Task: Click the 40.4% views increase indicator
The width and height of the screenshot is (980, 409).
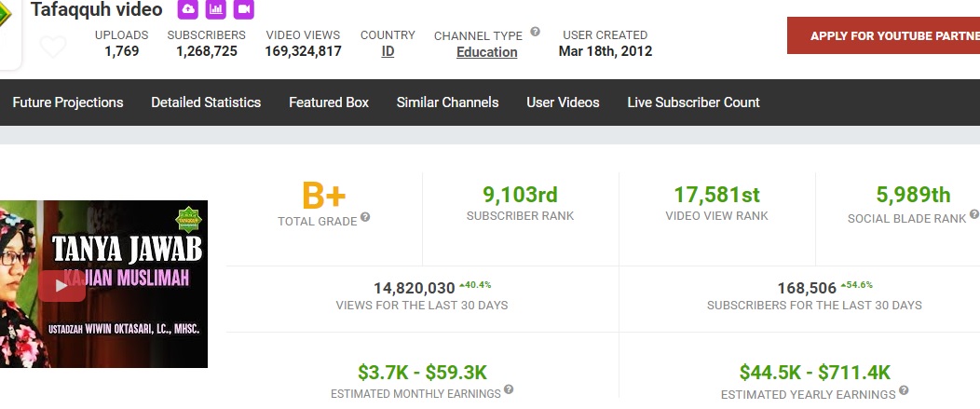Action: (x=475, y=285)
